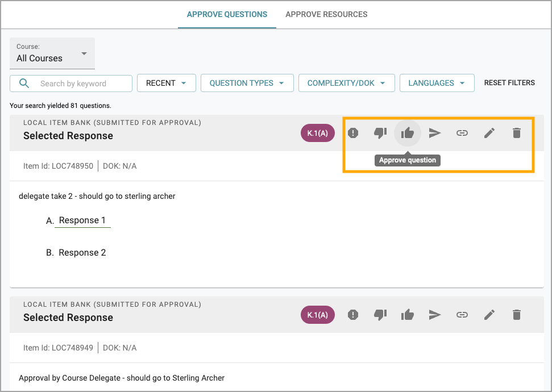Expand the COMPLEXITY/DOK filter
The width and height of the screenshot is (552, 392).
(346, 83)
